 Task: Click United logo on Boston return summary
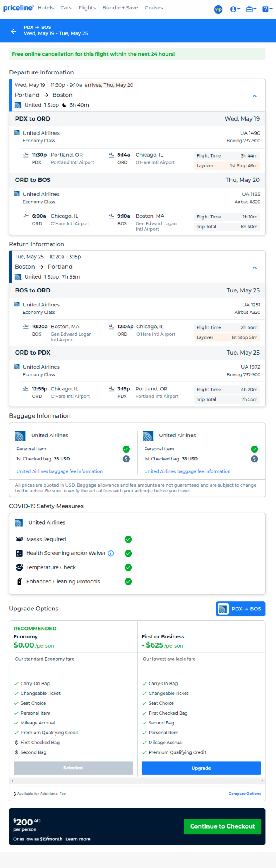[x=18, y=277]
